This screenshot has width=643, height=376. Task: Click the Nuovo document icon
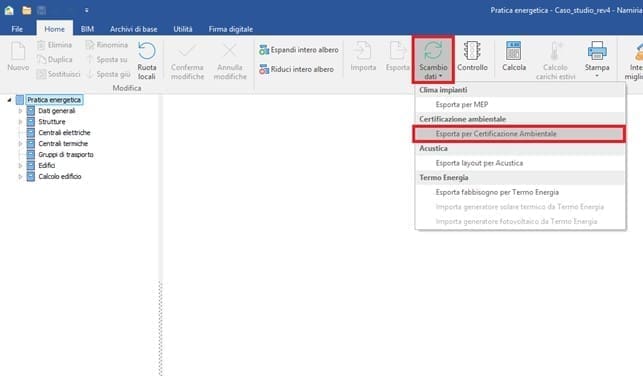[x=18, y=52]
